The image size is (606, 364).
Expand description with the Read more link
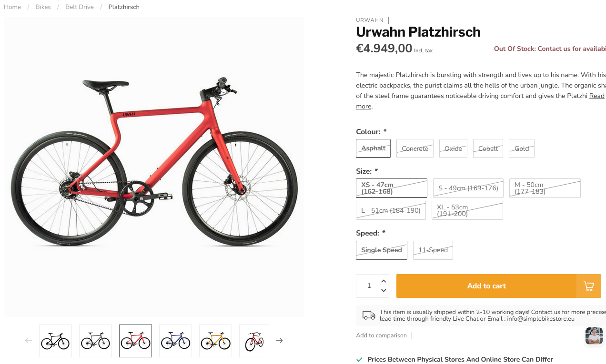pyautogui.click(x=596, y=96)
